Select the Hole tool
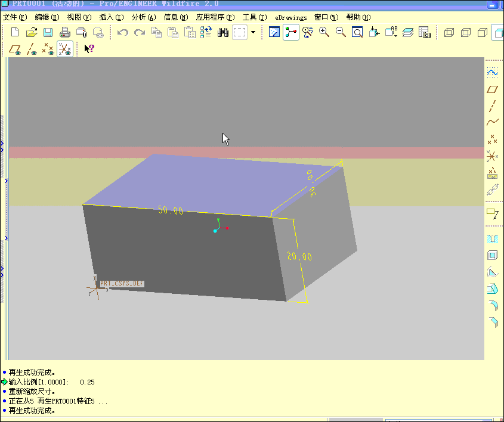The image size is (504, 422). 492,238
